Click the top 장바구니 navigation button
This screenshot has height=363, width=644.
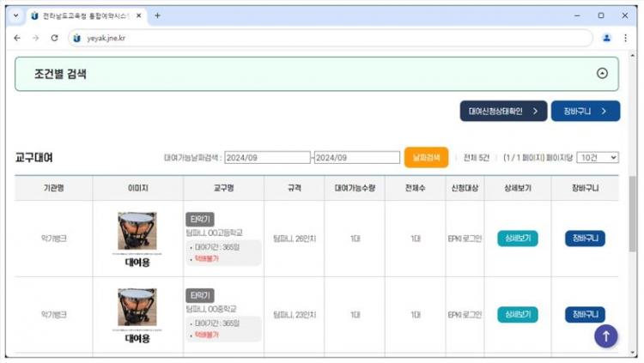pos(585,111)
